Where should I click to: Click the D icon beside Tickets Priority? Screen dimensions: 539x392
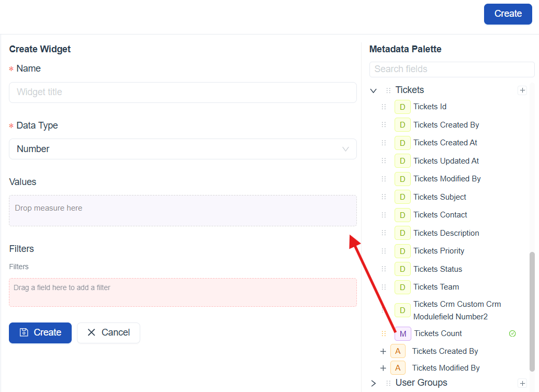tap(402, 251)
